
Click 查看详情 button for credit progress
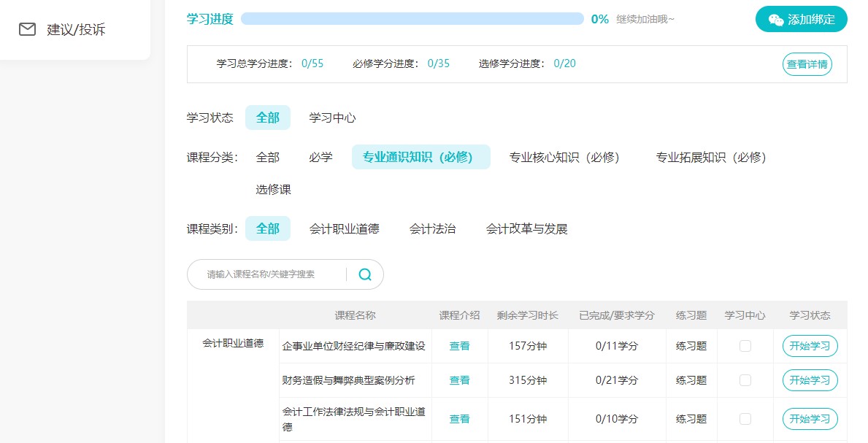click(807, 64)
